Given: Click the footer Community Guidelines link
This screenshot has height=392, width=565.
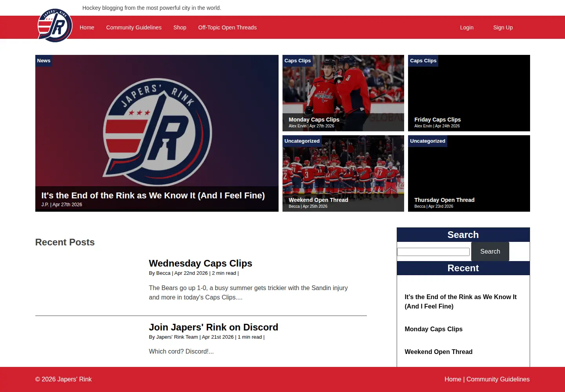Looking at the screenshot, I should (x=498, y=379).
